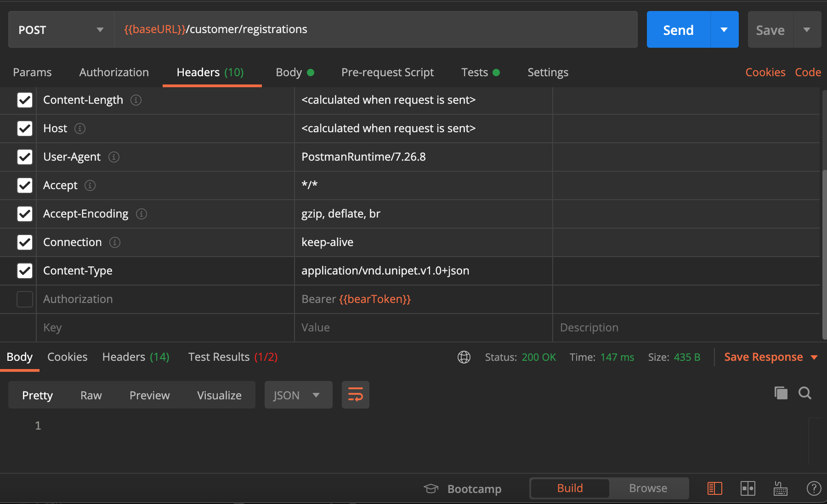Open the Code snippet generator link
This screenshot has width=827, height=504.
click(x=808, y=72)
